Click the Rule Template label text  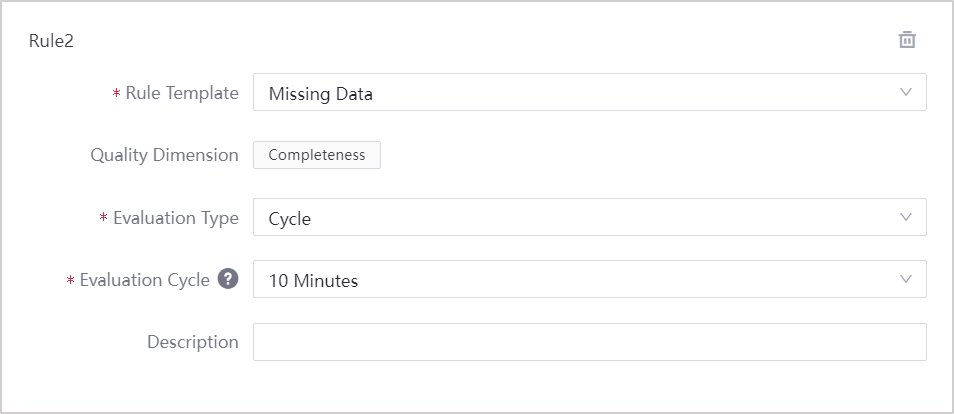click(x=182, y=93)
